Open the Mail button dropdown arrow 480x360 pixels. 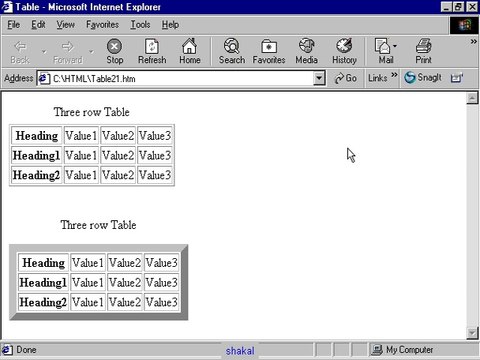(x=395, y=46)
